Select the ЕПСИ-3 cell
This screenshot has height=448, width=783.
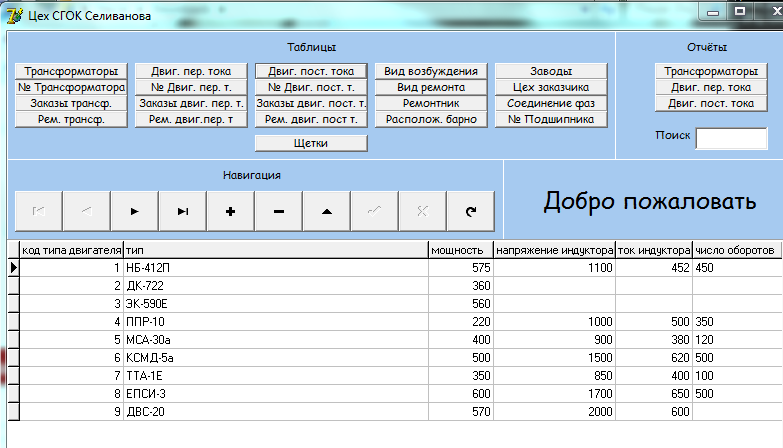tap(276, 394)
